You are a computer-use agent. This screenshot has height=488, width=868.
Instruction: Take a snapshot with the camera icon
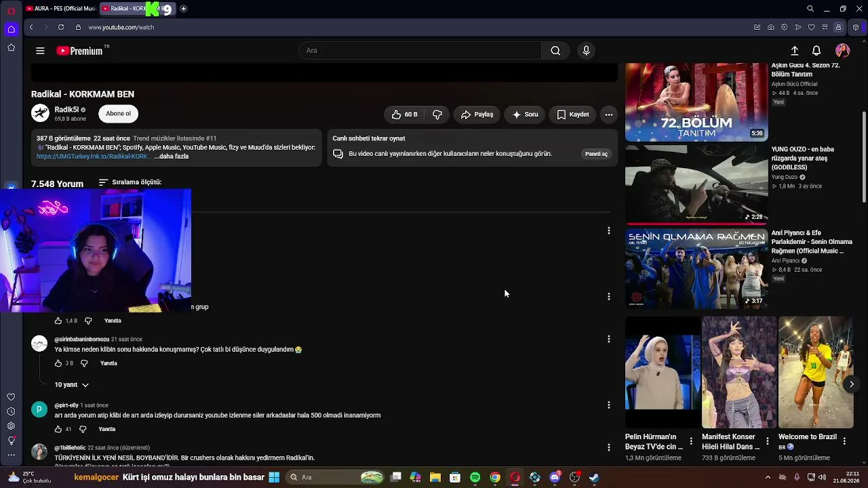(771, 27)
